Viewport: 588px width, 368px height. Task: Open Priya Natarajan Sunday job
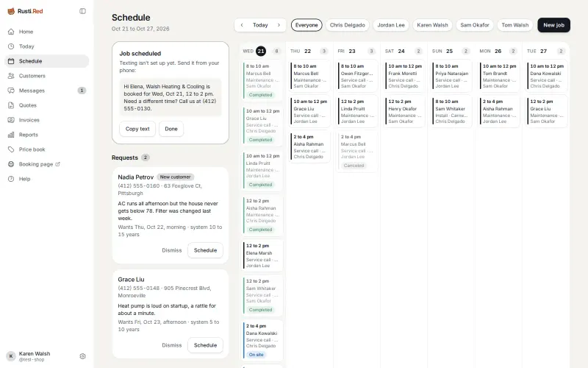click(x=451, y=76)
